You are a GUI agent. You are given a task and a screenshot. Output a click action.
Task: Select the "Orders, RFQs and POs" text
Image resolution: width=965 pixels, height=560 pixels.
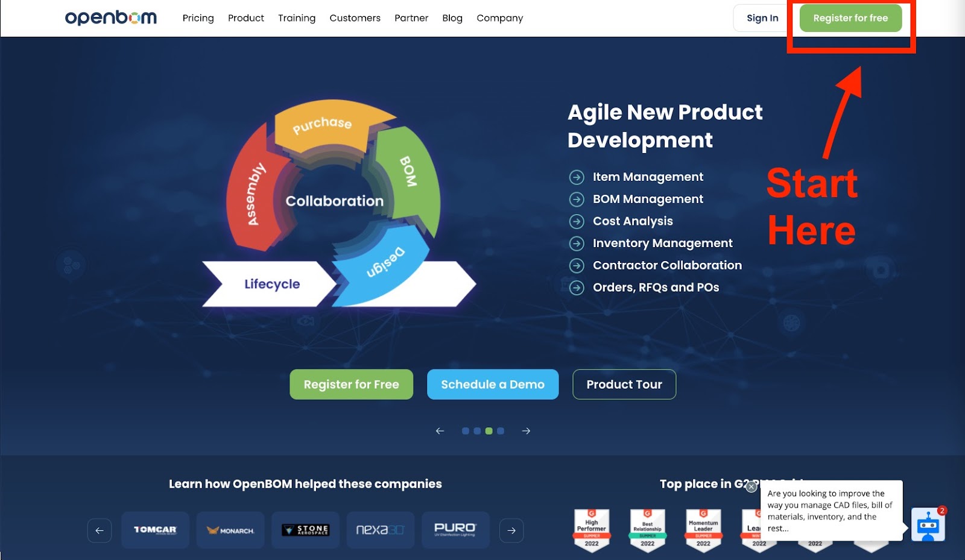656,288
